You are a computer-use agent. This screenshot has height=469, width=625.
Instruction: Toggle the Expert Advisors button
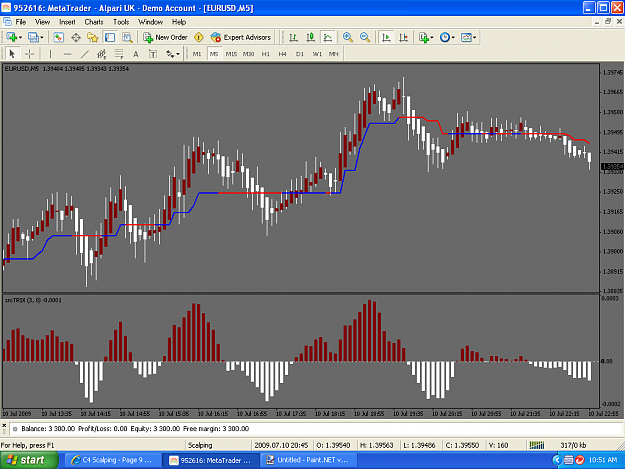(x=241, y=37)
